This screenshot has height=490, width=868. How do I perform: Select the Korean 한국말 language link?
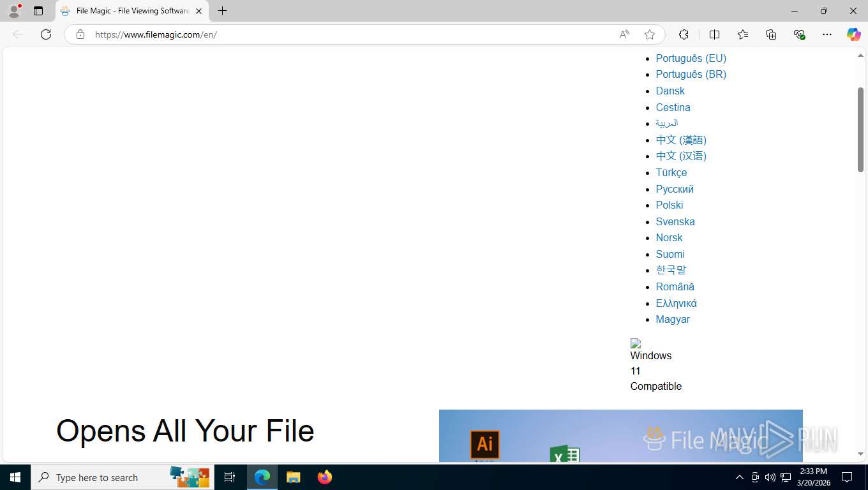pyautogui.click(x=671, y=270)
